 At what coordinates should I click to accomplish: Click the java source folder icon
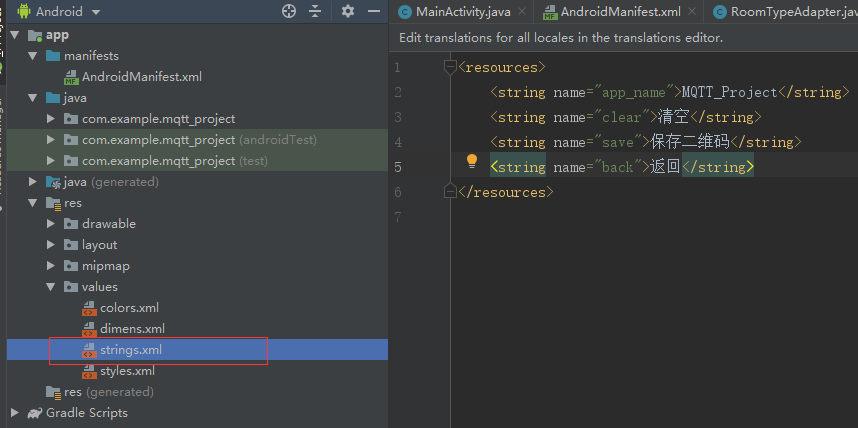click(53, 98)
